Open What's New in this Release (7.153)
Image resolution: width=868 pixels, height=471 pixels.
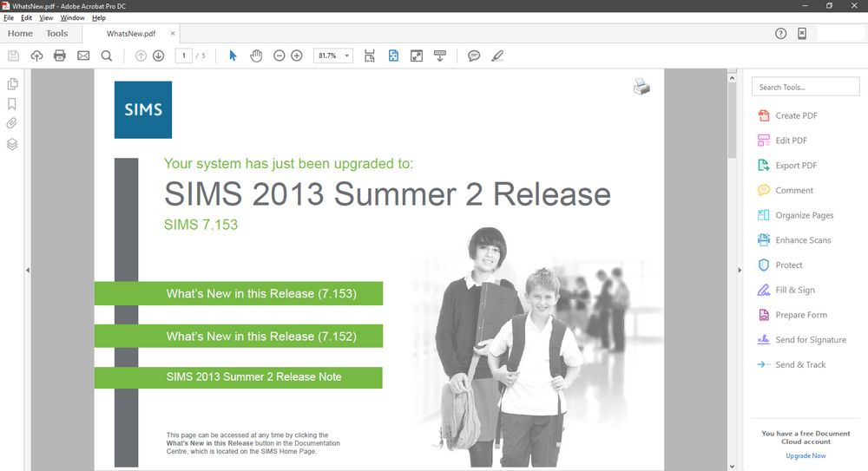coord(239,293)
